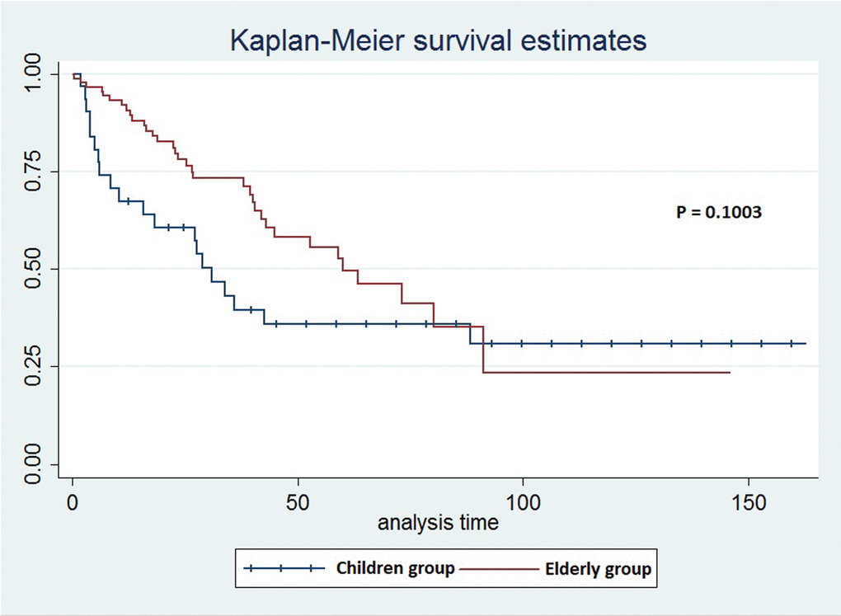
Task: Click the analysis time axis label
Action: click(x=438, y=523)
